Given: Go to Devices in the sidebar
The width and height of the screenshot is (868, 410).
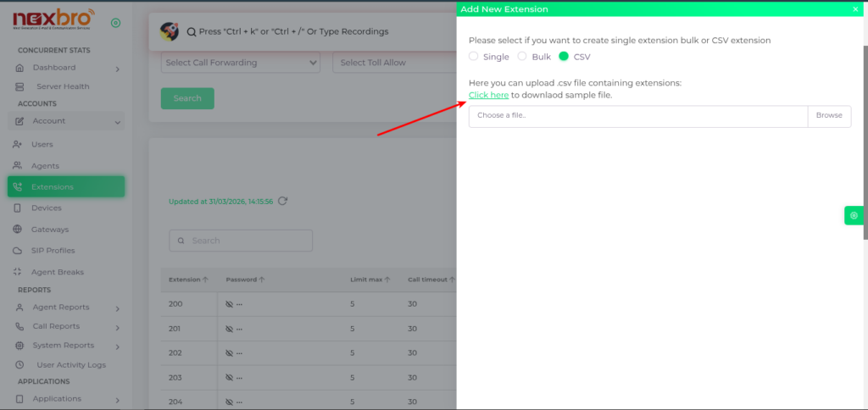Looking at the screenshot, I should (x=46, y=208).
